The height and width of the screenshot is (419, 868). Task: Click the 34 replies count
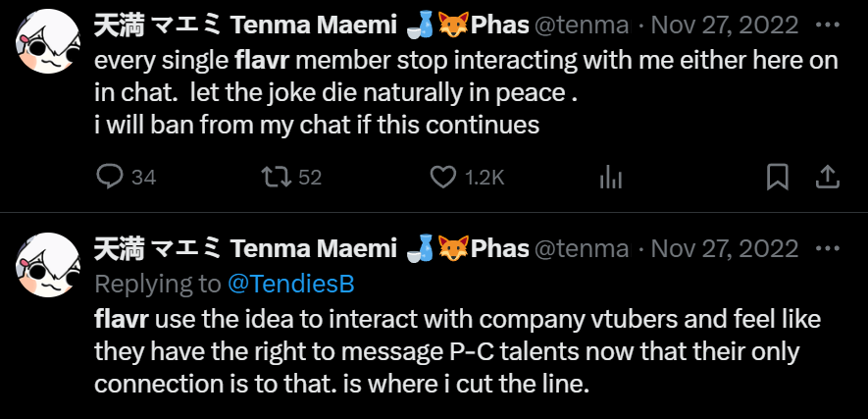[143, 178]
